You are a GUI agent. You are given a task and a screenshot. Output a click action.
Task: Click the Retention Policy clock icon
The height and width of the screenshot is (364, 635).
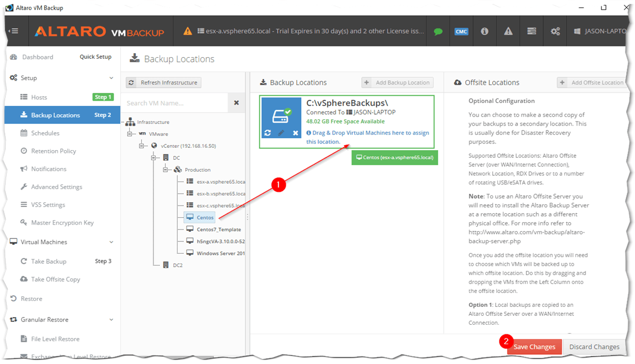point(24,151)
